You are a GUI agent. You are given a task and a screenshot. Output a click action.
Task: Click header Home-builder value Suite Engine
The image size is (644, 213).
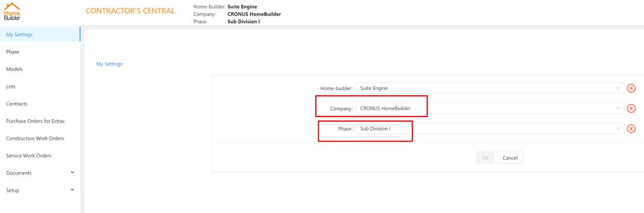pos(242,7)
